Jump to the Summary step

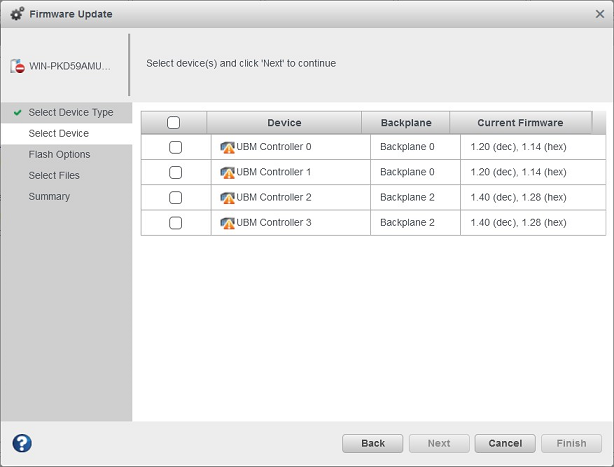tap(49, 197)
